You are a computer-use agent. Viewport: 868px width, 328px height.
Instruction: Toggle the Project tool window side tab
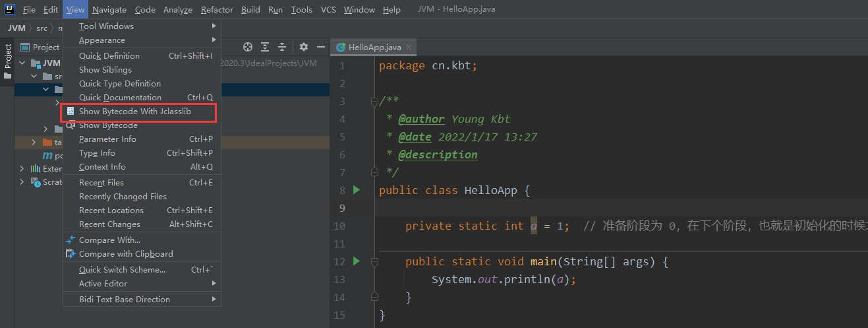click(7, 63)
